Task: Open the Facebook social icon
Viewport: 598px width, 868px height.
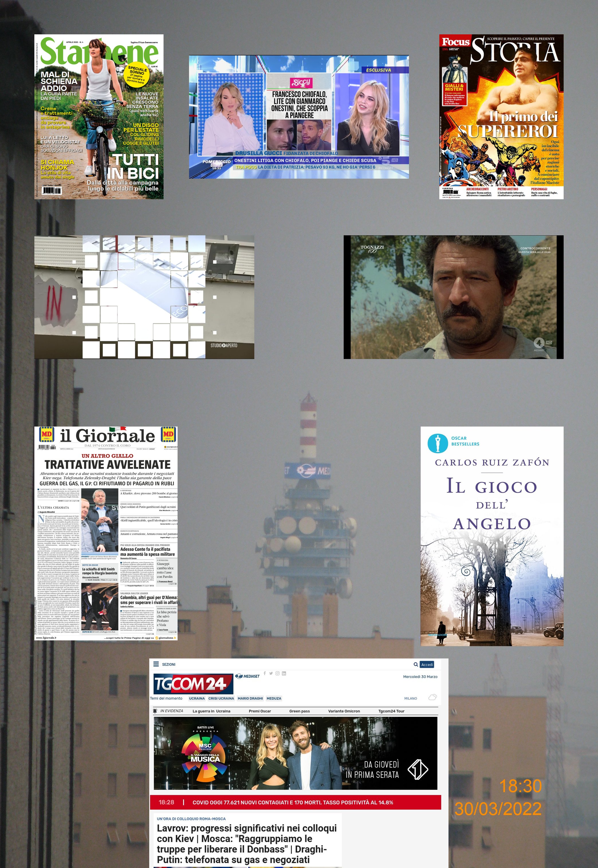Action: (x=265, y=673)
